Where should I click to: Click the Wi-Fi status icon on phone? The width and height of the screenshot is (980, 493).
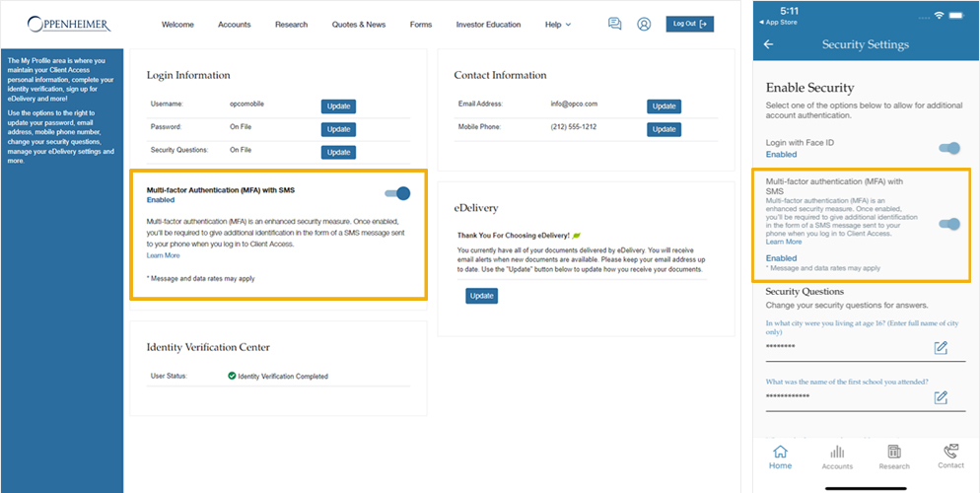click(939, 15)
